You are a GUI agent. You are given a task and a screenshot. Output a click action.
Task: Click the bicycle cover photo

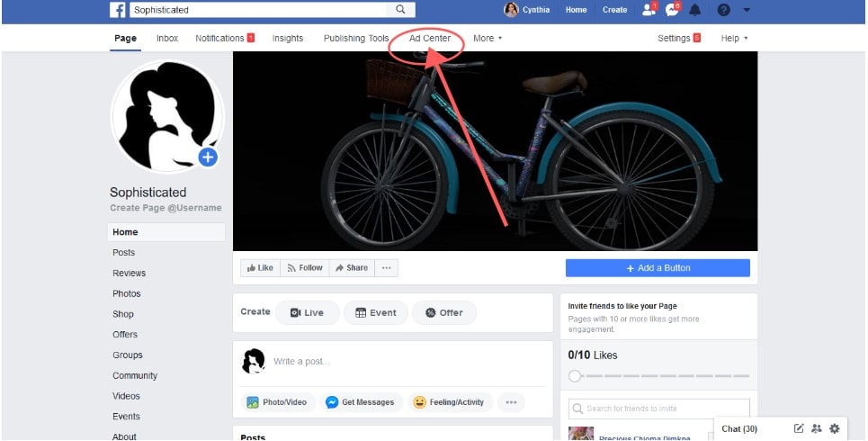coord(495,151)
